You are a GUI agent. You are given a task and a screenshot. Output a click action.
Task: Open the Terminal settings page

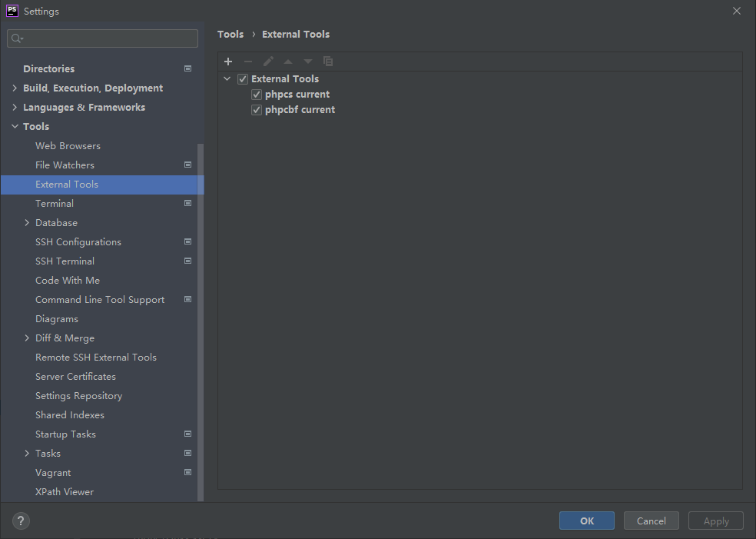[x=55, y=203]
